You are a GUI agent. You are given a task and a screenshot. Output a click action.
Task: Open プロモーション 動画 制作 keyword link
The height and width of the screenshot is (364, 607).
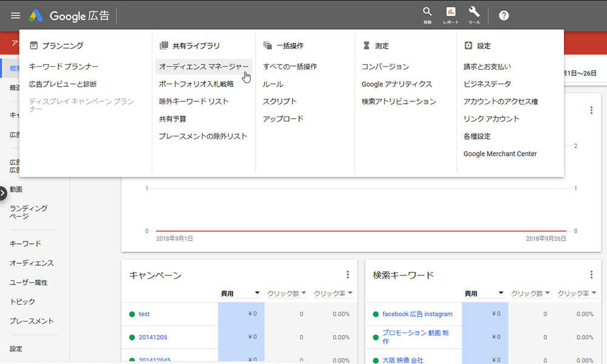click(x=415, y=337)
